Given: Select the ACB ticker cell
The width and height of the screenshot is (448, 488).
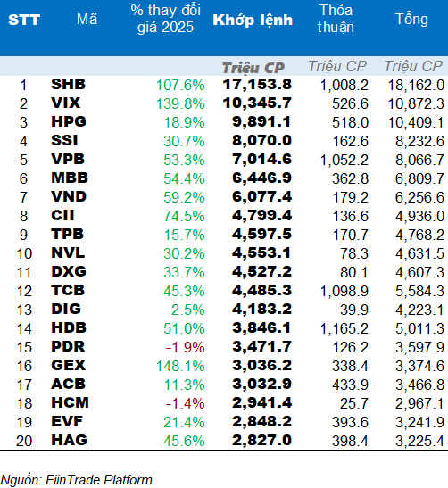Looking at the screenshot, I should (68, 384).
